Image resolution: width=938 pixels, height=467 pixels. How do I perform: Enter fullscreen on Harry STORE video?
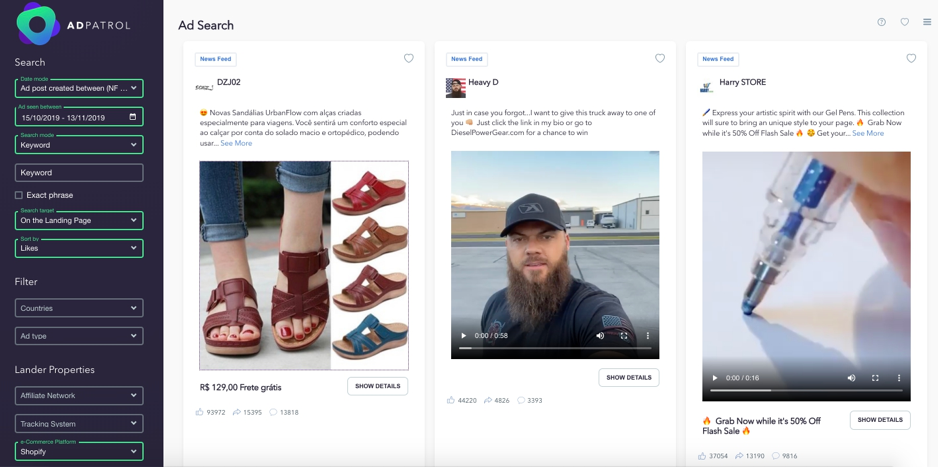(x=875, y=378)
